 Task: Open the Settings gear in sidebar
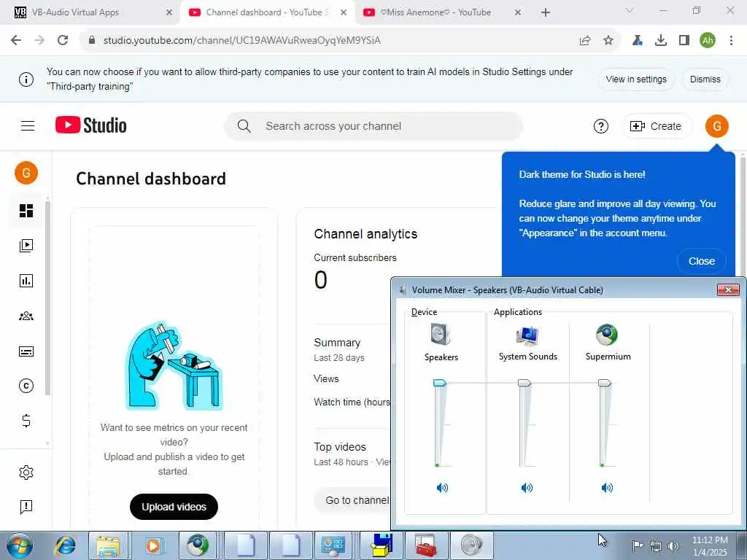point(26,472)
